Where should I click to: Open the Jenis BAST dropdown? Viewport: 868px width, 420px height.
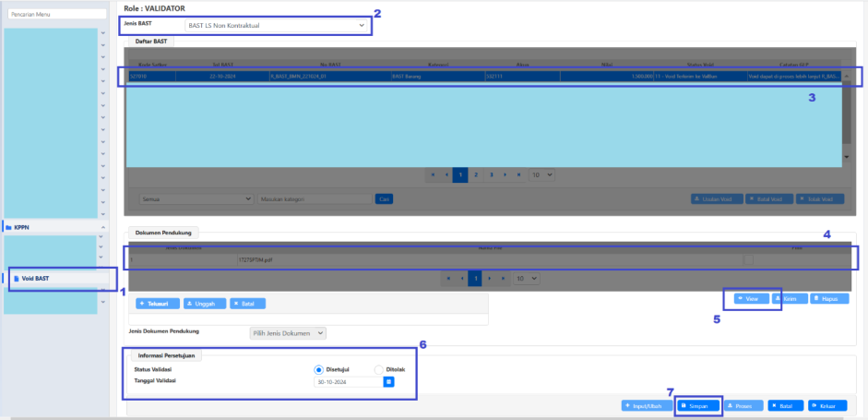click(277, 25)
